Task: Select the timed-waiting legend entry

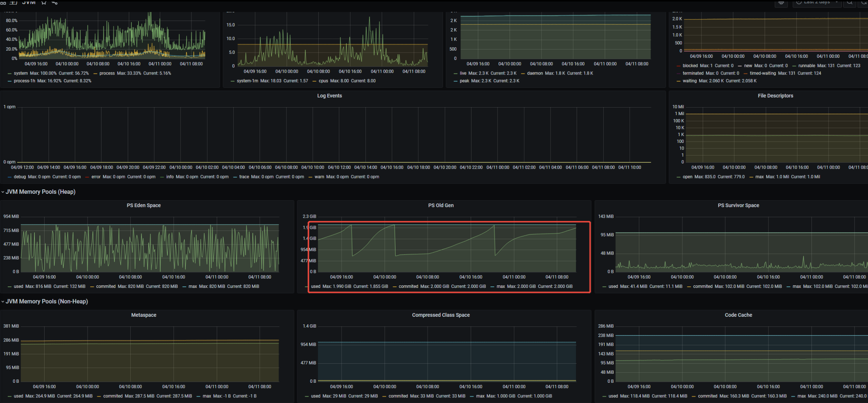Action: coord(763,73)
